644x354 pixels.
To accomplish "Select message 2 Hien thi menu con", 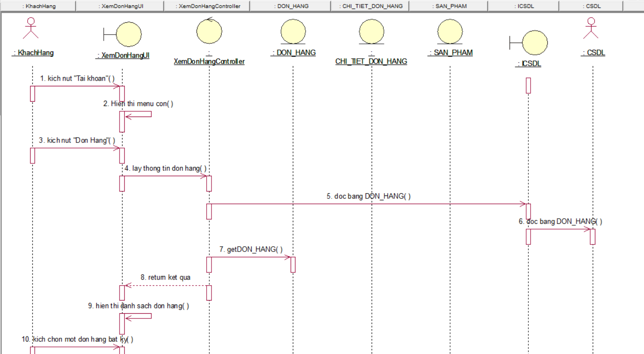I will [x=138, y=104].
